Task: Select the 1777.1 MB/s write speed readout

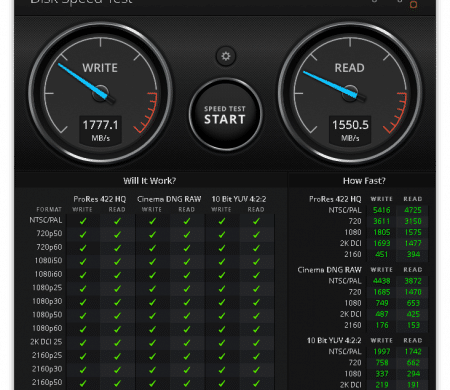Action: (100, 130)
